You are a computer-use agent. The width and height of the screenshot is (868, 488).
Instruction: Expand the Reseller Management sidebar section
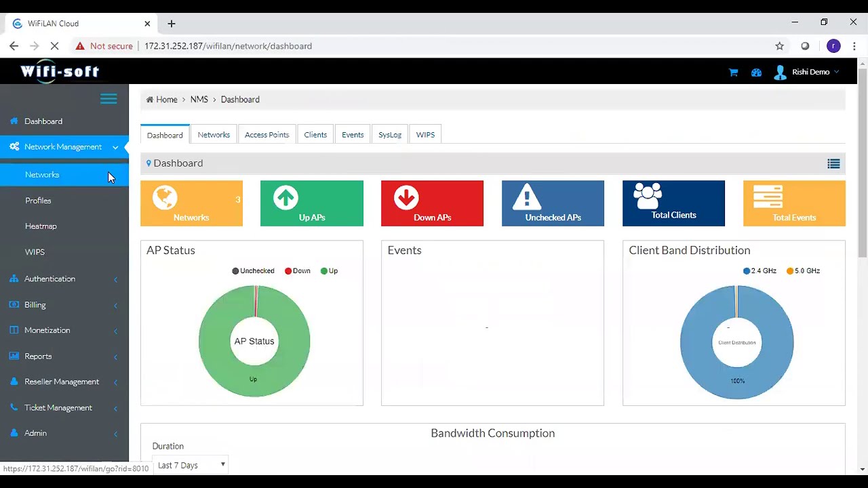64,382
